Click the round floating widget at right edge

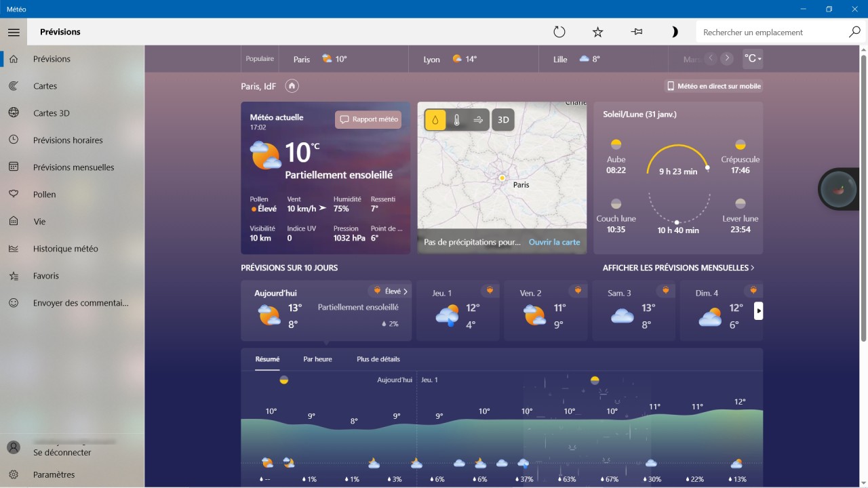[840, 189]
